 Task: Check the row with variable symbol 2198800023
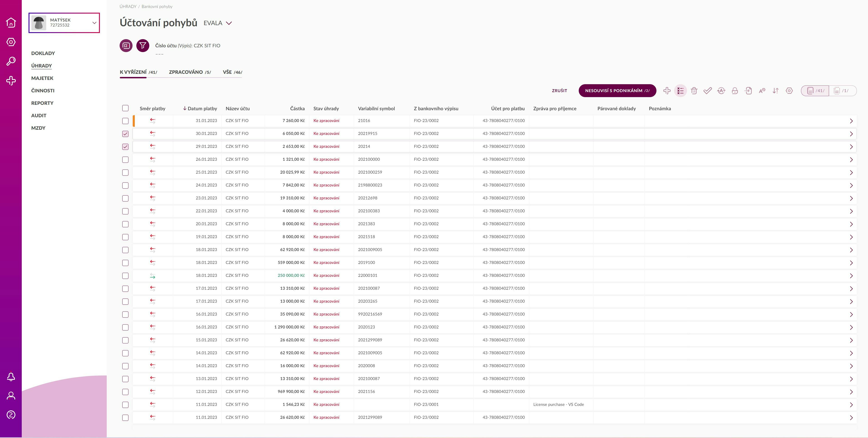[125, 186]
